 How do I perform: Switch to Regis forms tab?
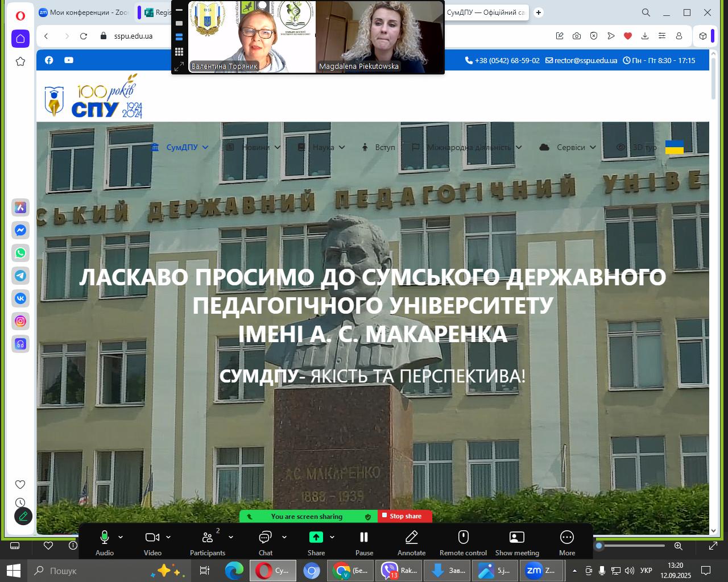156,13
